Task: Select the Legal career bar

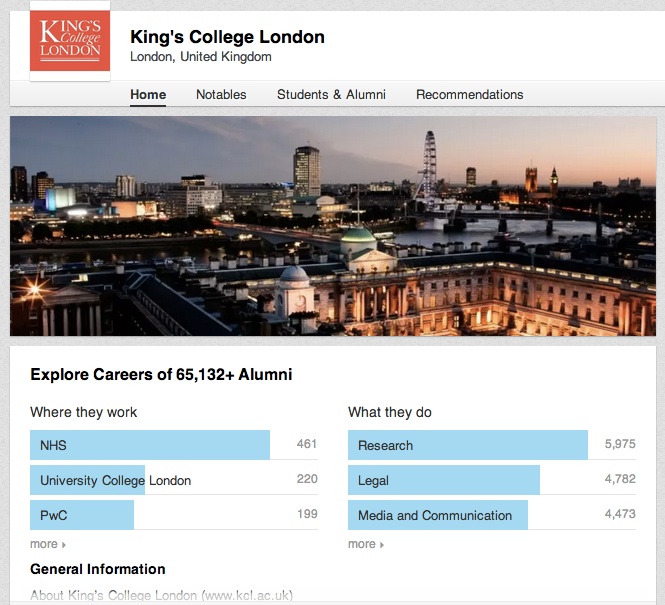Action: (444, 480)
